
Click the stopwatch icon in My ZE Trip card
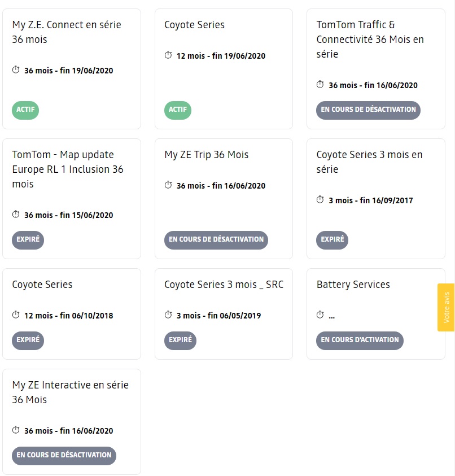click(168, 185)
